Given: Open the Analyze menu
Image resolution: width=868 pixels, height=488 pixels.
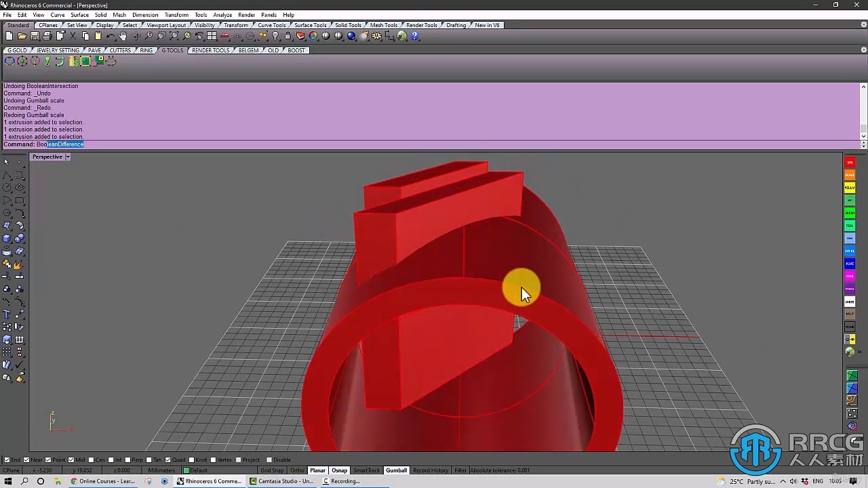Looking at the screenshot, I should click(222, 15).
